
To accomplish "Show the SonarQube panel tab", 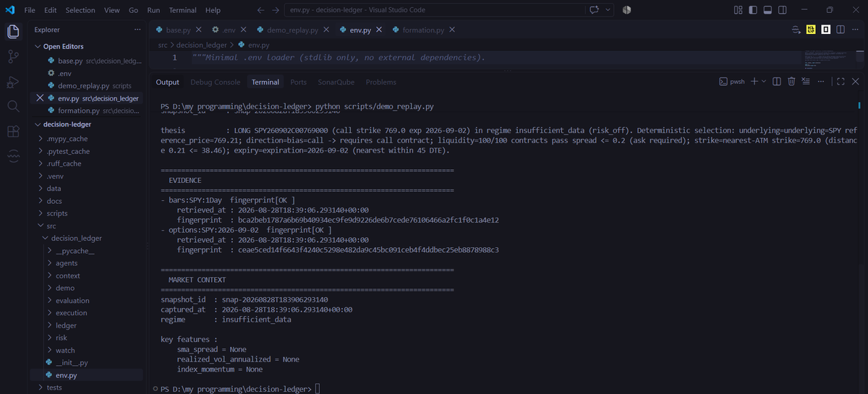I will (x=336, y=82).
